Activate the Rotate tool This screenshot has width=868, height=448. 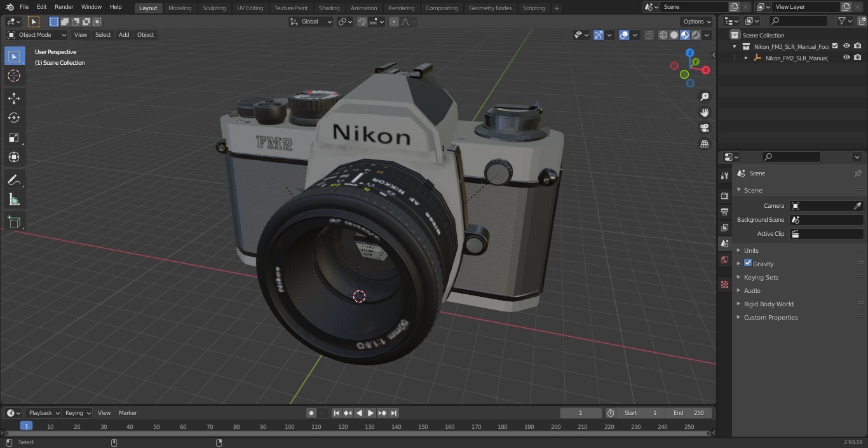click(14, 118)
